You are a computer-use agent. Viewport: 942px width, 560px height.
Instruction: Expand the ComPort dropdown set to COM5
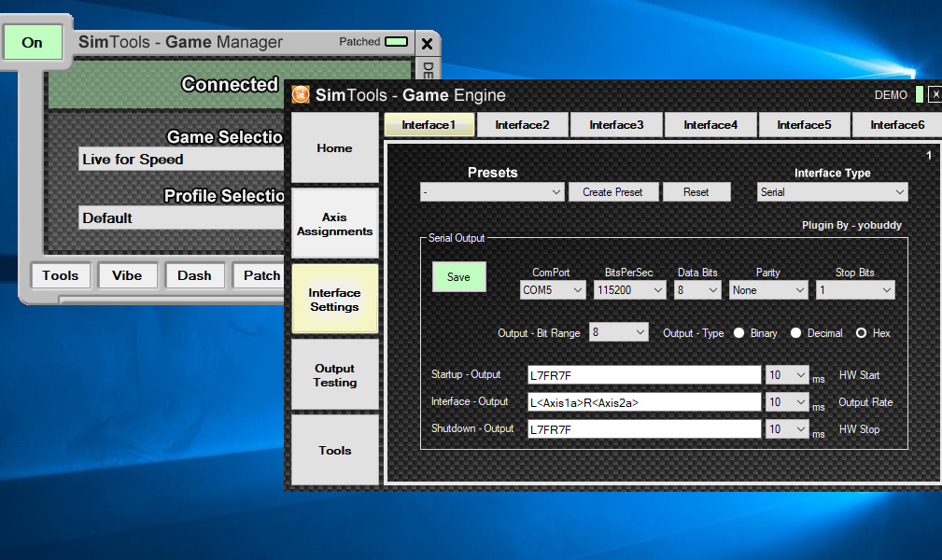(552, 290)
